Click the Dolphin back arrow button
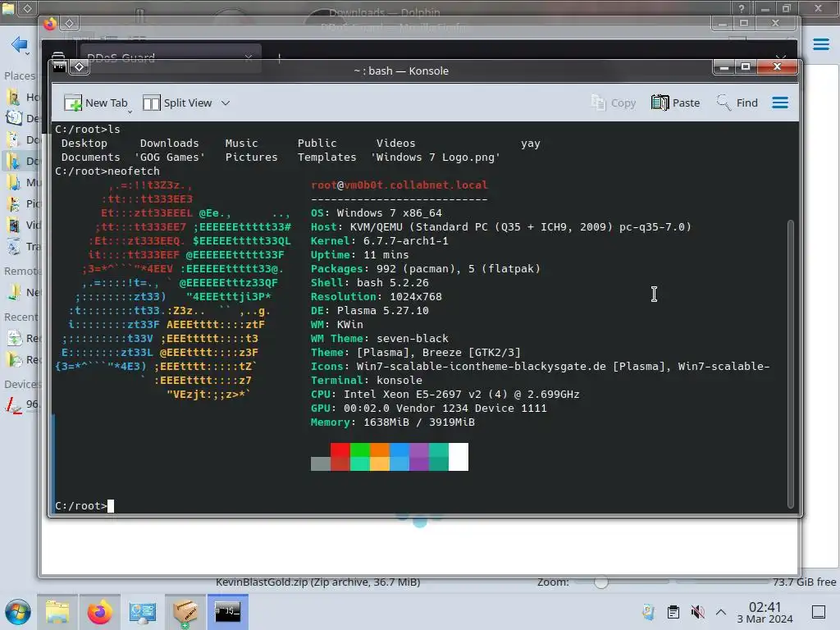The height and width of the screenshot is (630, 840). click(20, 44)
